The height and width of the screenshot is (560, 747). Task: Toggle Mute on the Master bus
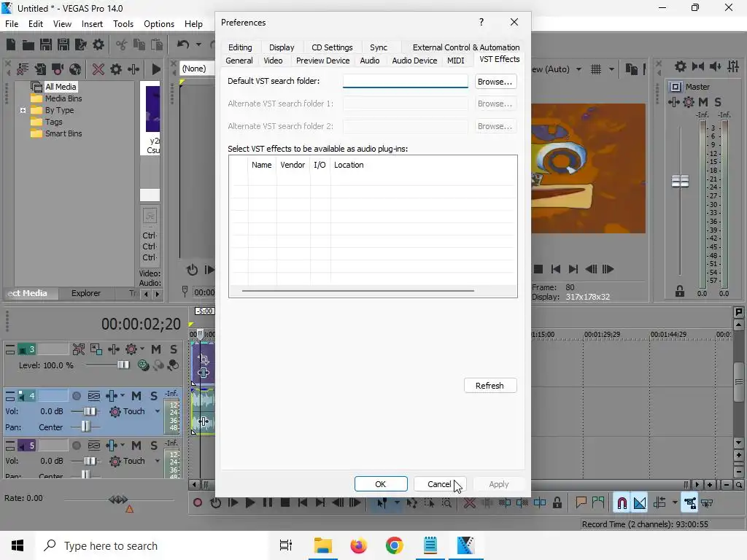[703, 102]
